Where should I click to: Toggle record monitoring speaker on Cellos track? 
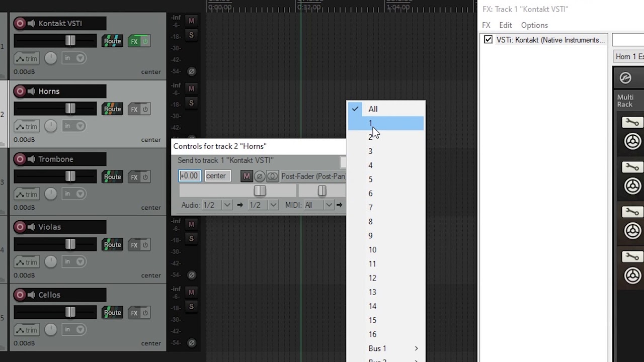(x=31, y=295)
